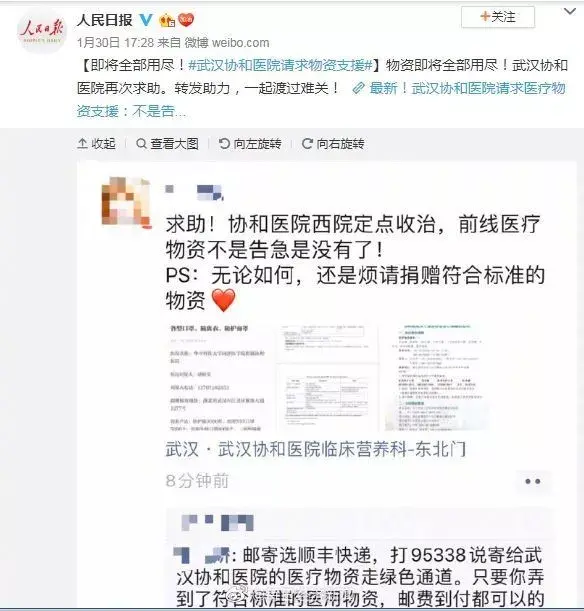Collapse the image with 收起
This screenshot has height=611, width=584.
pos(97,144)
